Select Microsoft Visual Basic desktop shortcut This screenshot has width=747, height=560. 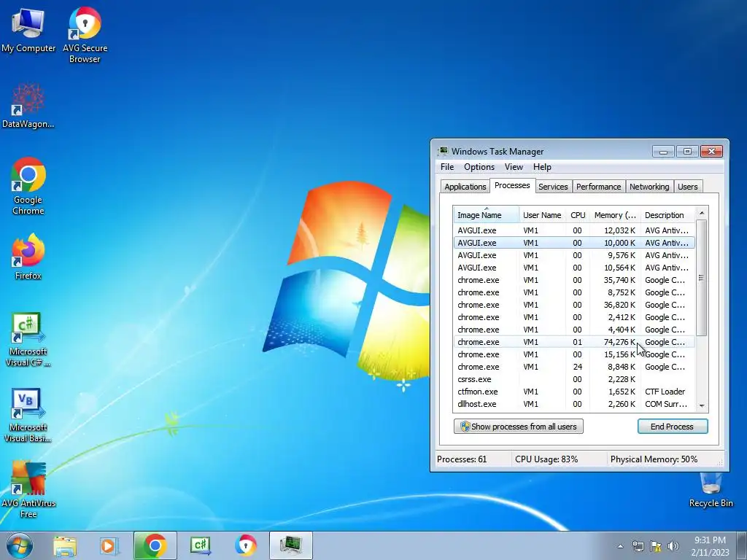point(28,415)
